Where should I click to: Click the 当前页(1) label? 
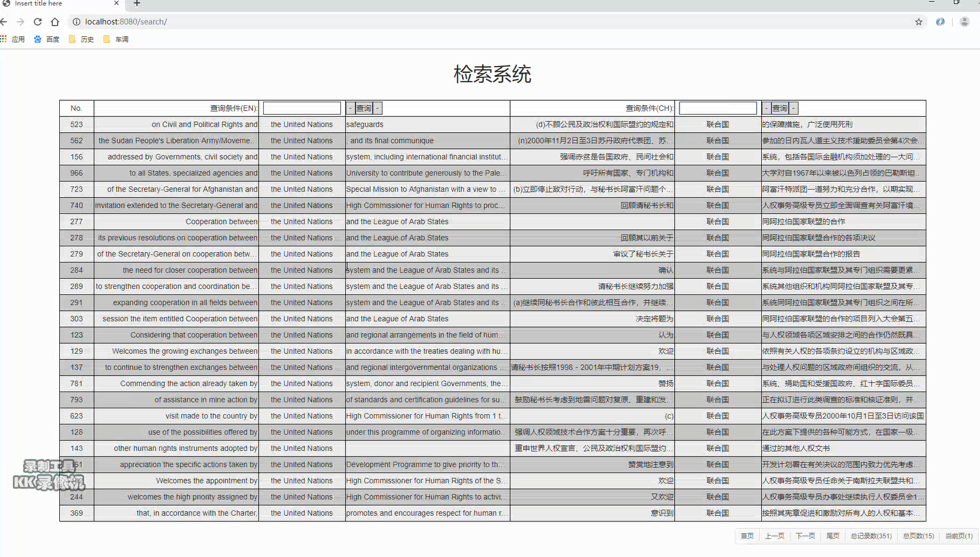tap(959, 536)
